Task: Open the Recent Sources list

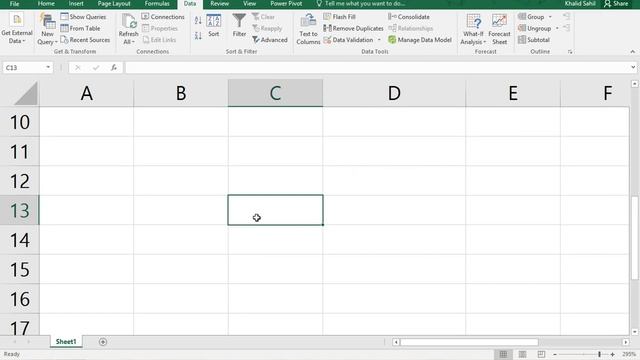Action: coord(85,40)
